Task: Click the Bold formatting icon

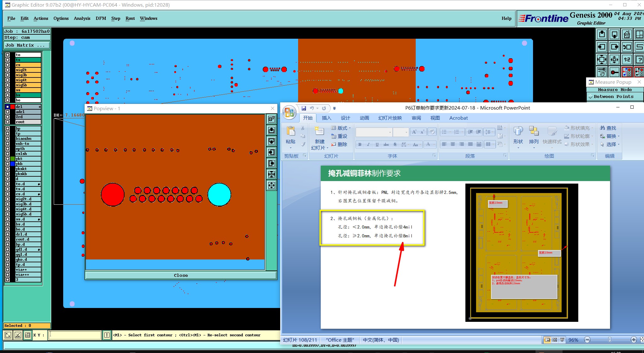Action: (x=360, y=145)
